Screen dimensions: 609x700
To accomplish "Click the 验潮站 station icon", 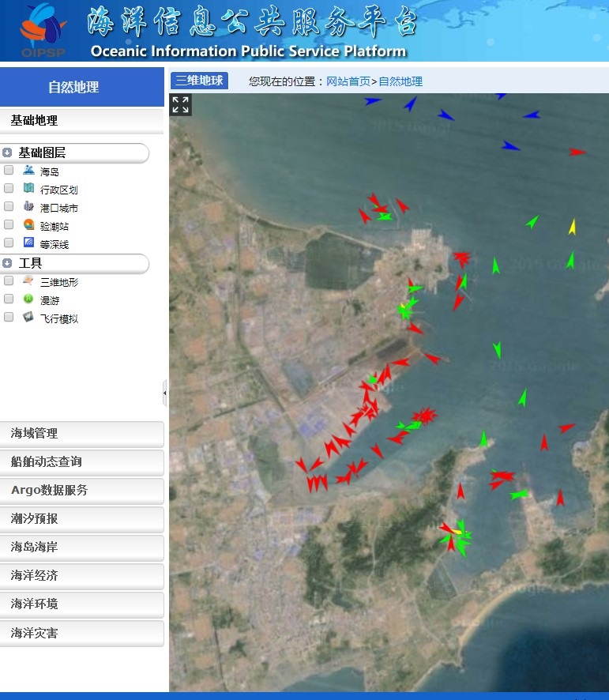I will [28, 224].
